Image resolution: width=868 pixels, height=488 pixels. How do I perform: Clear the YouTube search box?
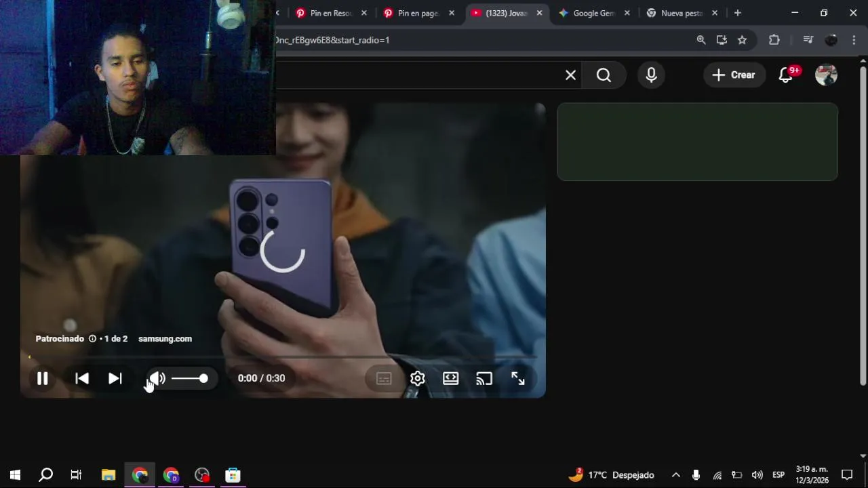pyautogui.click(x=570, y=75)
